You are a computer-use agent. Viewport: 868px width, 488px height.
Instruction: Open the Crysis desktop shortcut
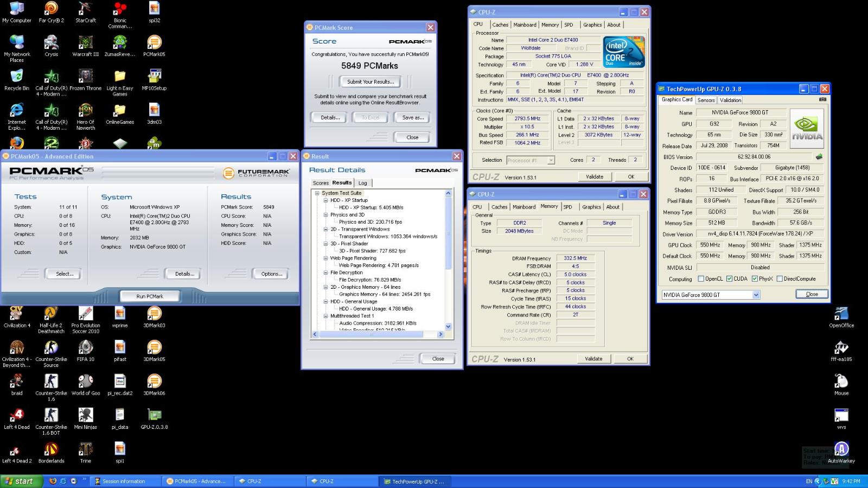pos(51,46)
